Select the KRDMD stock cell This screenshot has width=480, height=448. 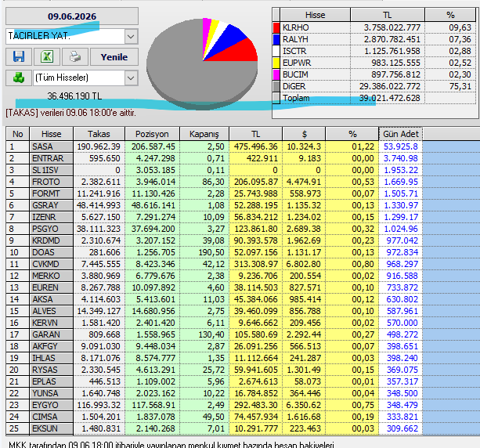tap(52, 240)
